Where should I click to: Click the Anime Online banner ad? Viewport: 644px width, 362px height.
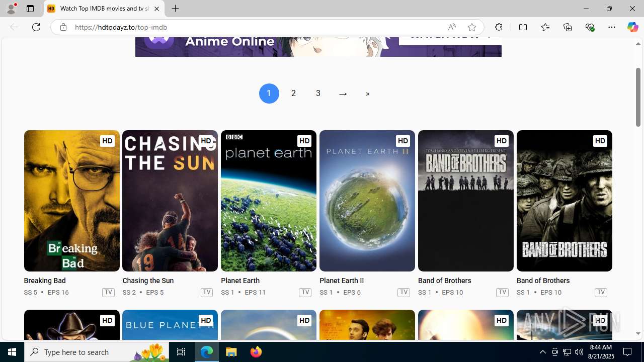coord(318,47)
